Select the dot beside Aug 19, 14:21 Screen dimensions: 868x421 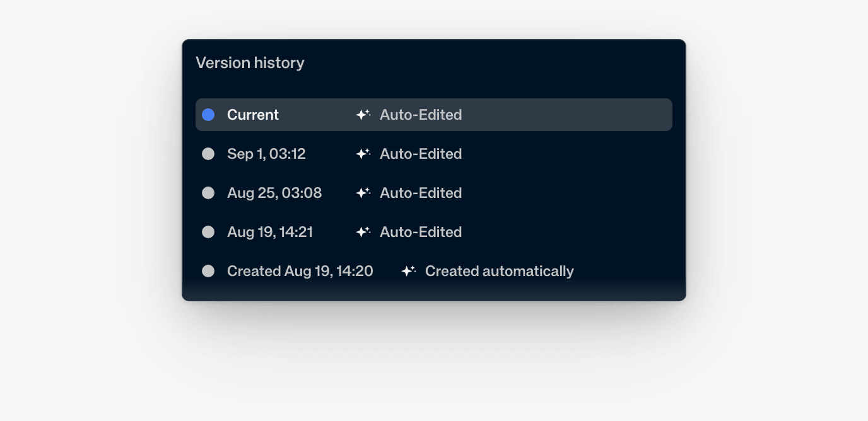[208, 232]
